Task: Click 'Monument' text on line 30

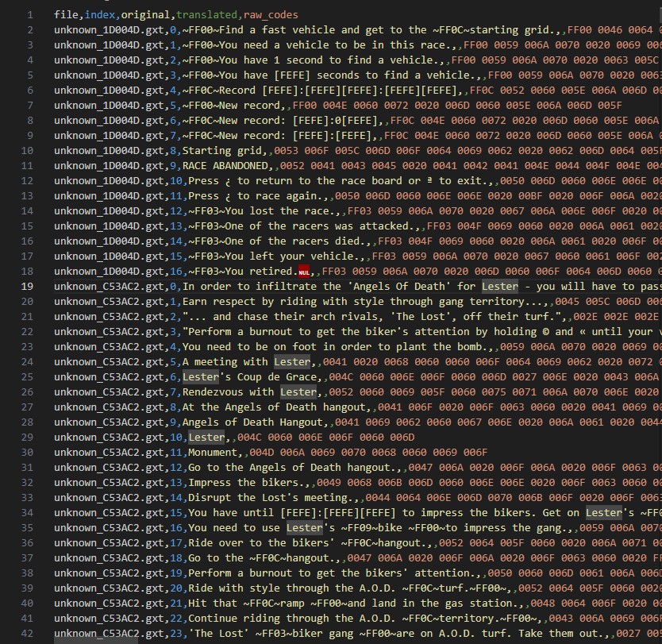Action: (213, 453)
